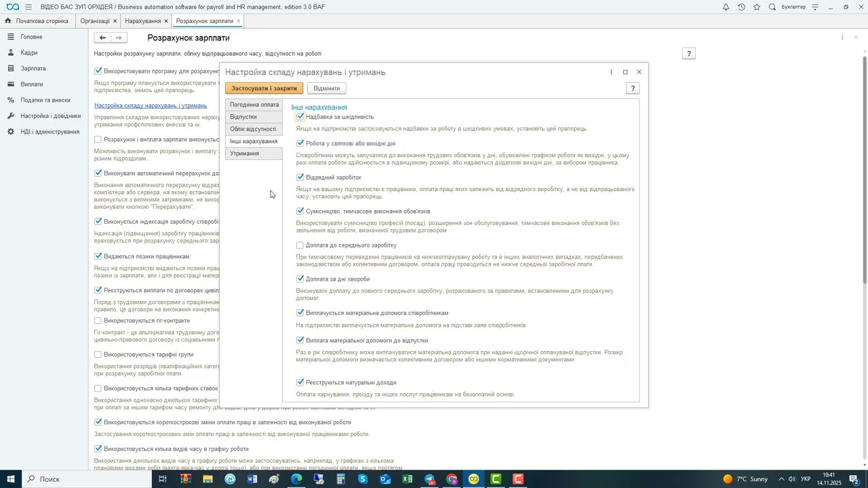Open Word from the taskbar

[252, 479]
